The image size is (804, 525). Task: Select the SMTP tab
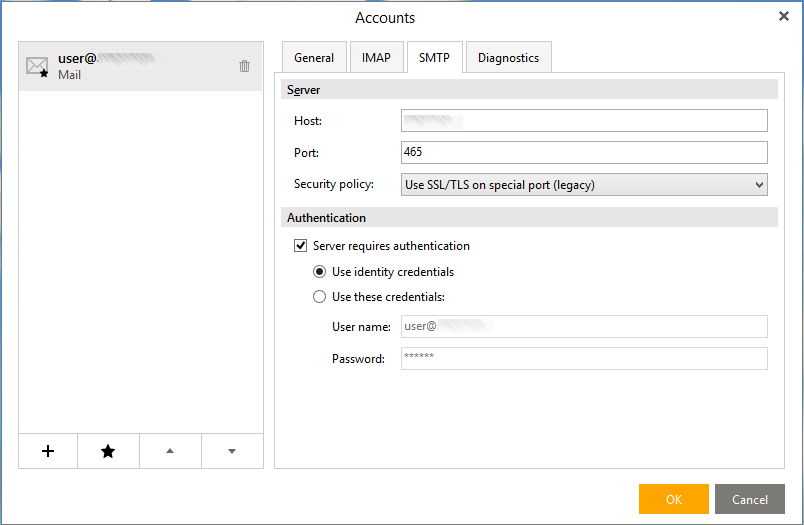434,58
